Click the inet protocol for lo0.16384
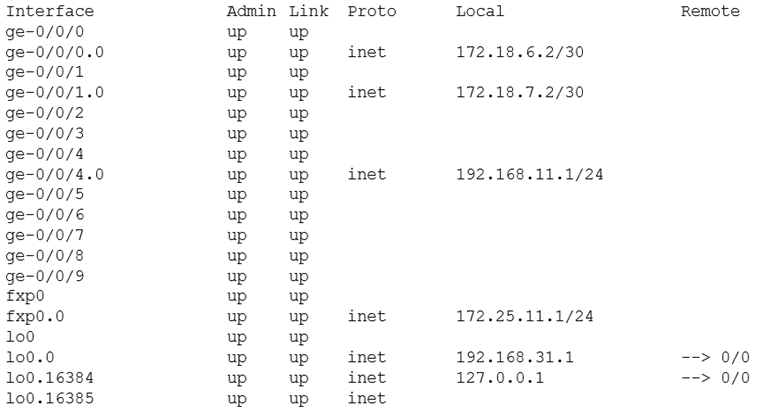The height and width of the screenshot is (414, 771). (367, 378)
